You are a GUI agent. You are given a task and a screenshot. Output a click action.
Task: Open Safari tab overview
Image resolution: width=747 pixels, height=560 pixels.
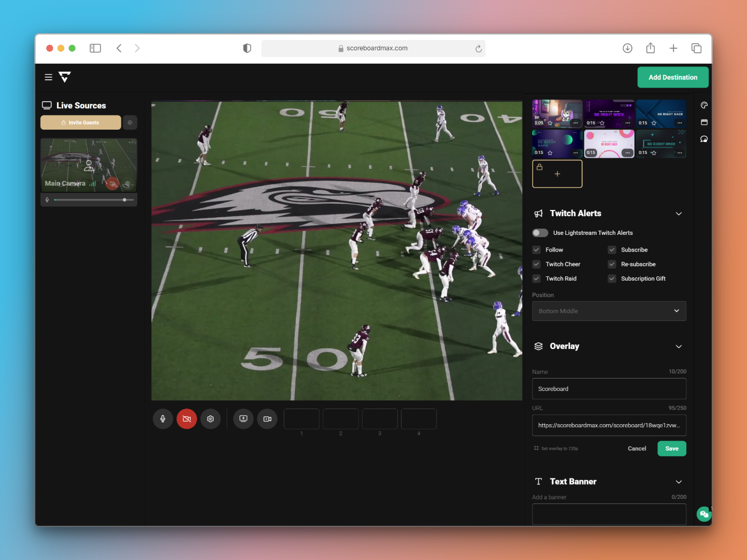tap(697, 48)
